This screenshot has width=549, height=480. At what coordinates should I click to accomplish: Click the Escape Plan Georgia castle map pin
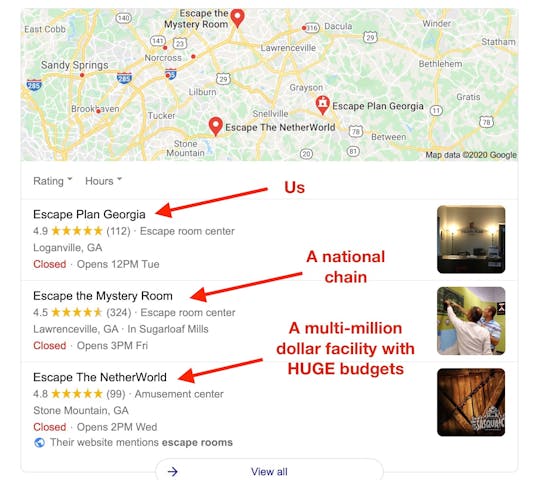click(322, 105)
